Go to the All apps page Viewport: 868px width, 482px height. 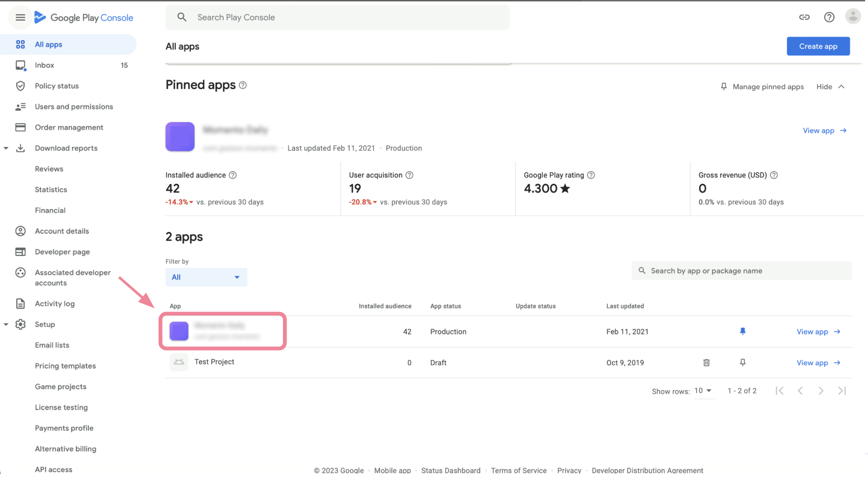click(x=68, y=45)
